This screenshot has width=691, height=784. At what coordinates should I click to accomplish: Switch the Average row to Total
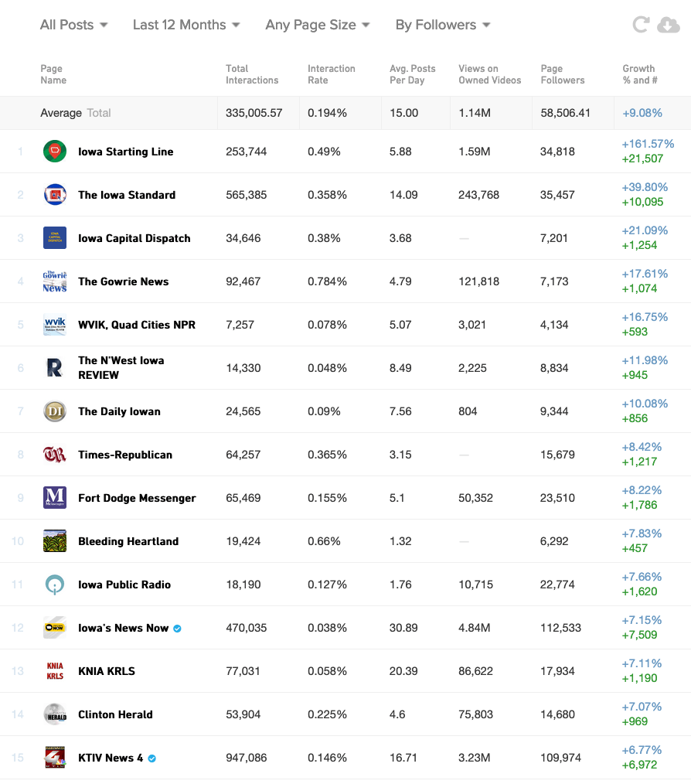[99, 113]
